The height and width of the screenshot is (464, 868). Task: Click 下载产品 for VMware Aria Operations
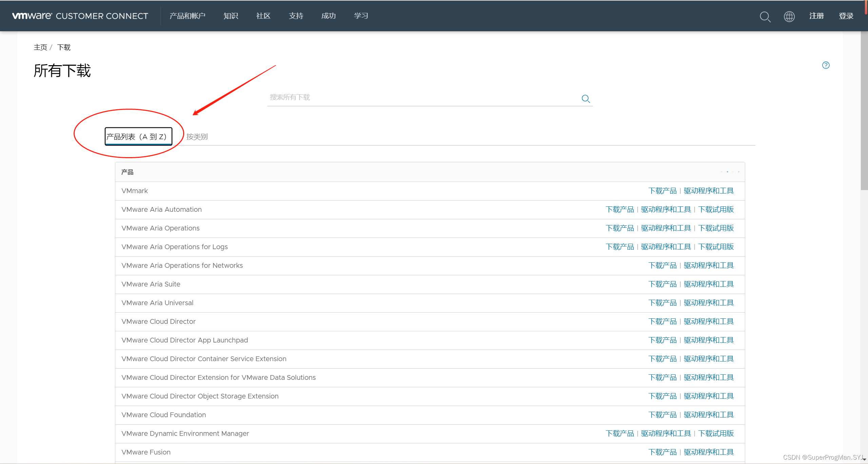(x=620, y=228)
